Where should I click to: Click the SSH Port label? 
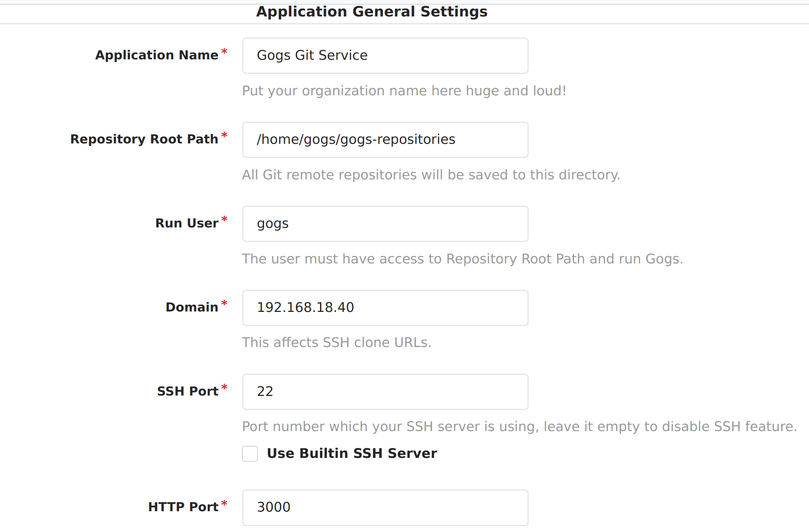click(x=187, y=391)
